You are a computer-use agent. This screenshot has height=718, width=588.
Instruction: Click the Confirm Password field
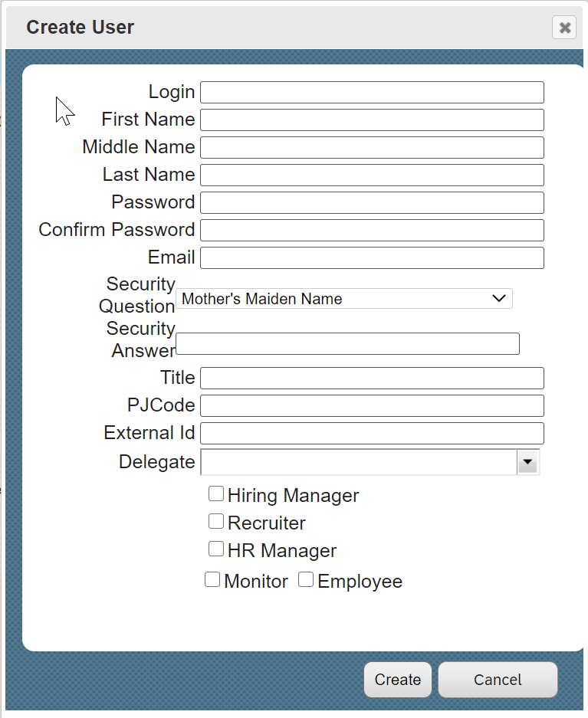point(373,231)
